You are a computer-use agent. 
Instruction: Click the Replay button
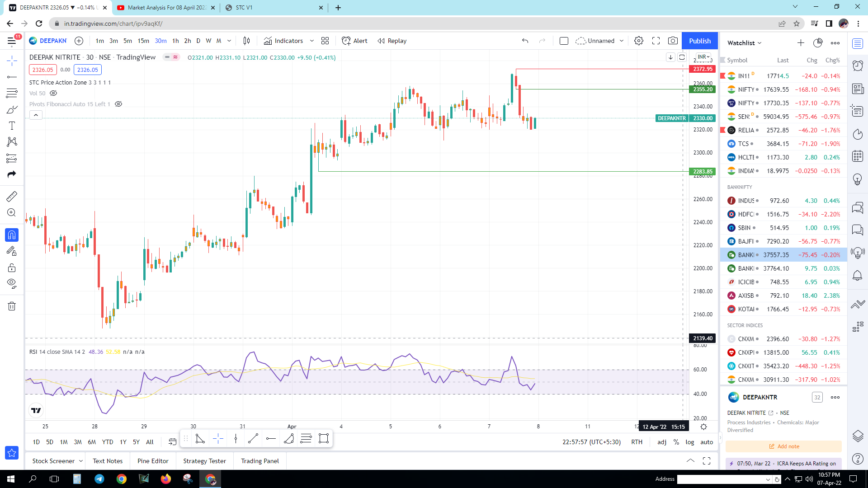[x=392, y=41]
